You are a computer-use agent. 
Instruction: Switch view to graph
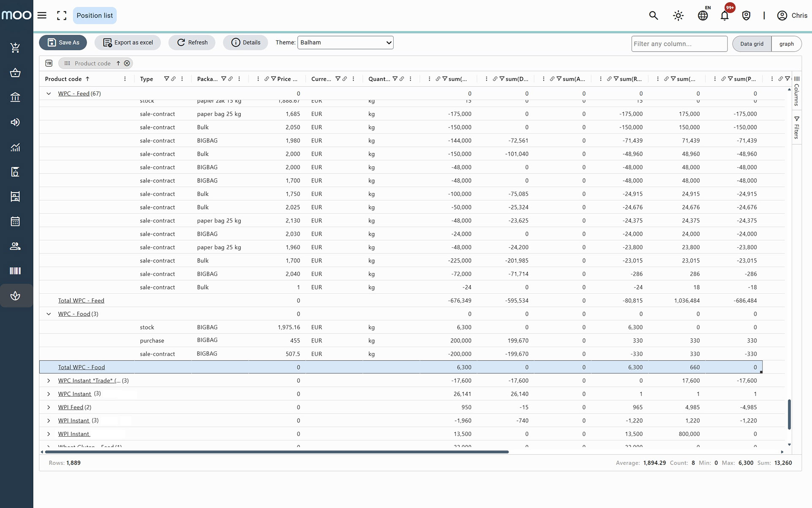click(786, 44)
